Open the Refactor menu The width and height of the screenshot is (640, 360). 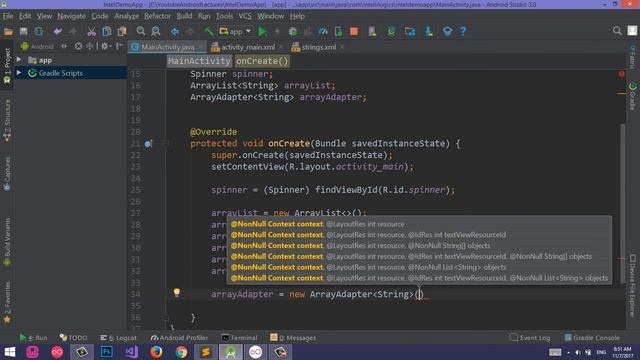tap(157, 16)
